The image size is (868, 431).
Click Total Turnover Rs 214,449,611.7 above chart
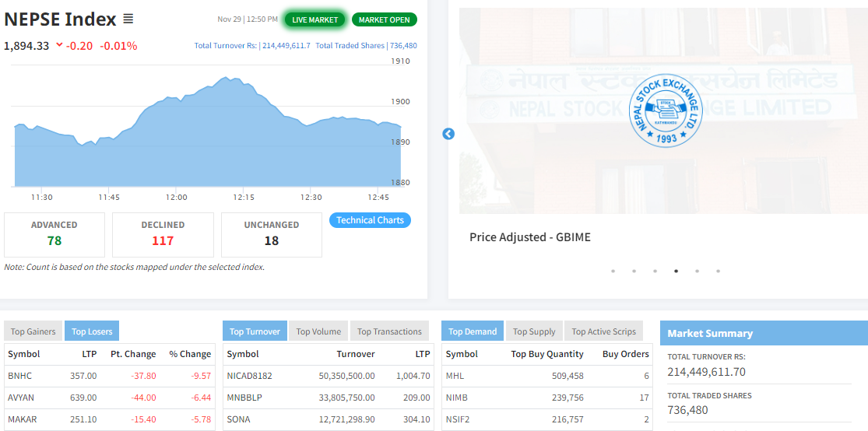[x=252, y=46]
